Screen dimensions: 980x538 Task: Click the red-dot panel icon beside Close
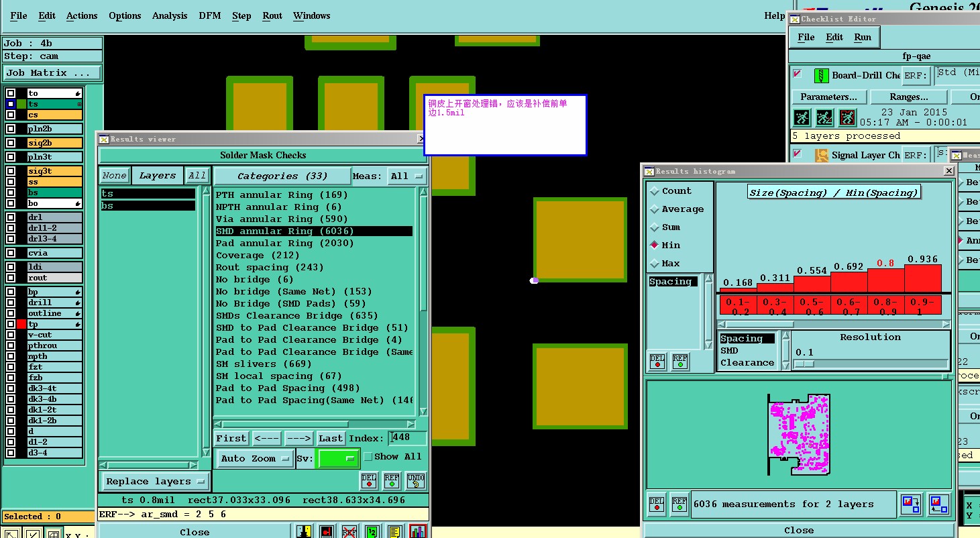[327, 531]
